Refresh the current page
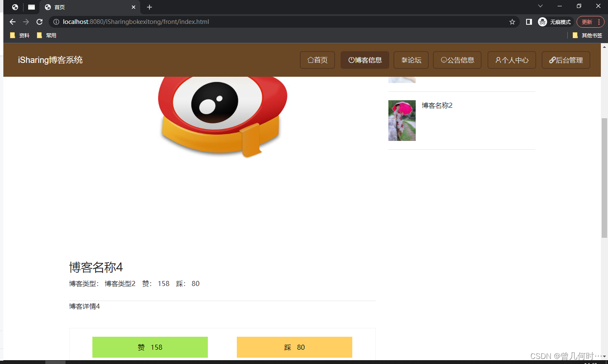The height and width of the screenshot is (364, 608). [39, 22]
